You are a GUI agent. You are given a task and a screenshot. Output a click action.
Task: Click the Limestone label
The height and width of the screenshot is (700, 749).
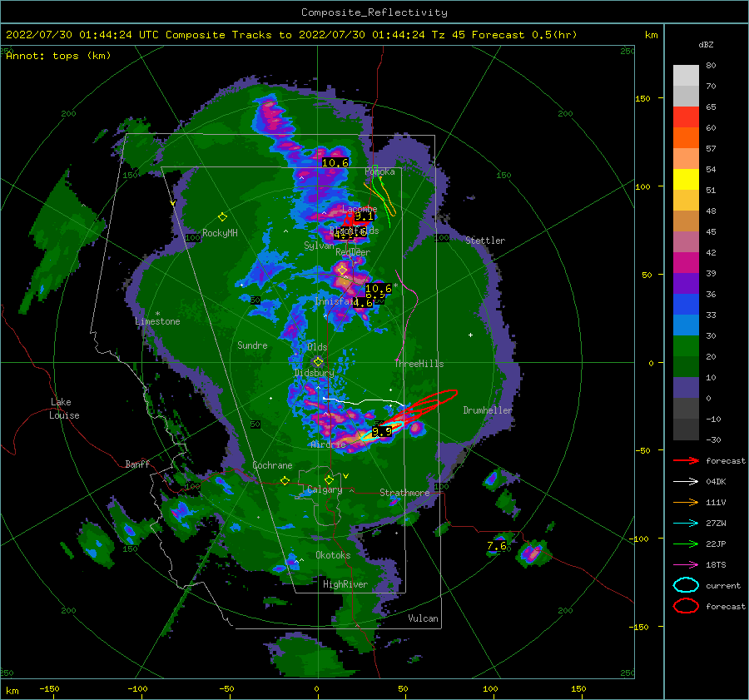coord(157,321)
